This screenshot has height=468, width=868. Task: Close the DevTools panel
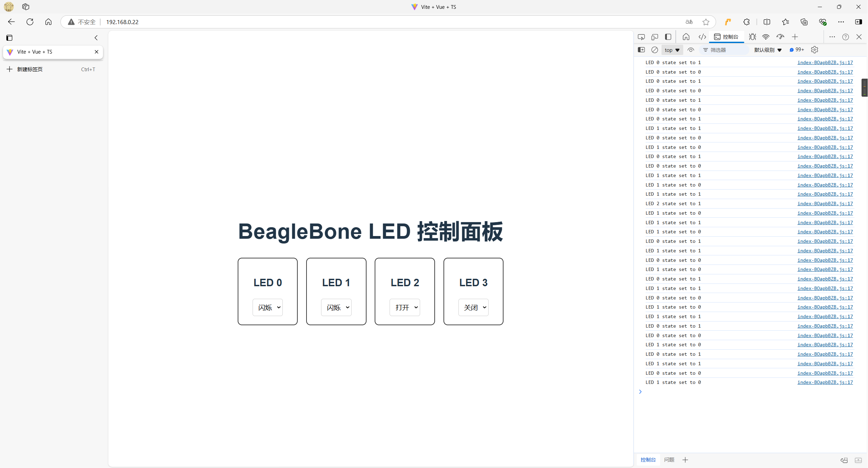coord(859,37)
